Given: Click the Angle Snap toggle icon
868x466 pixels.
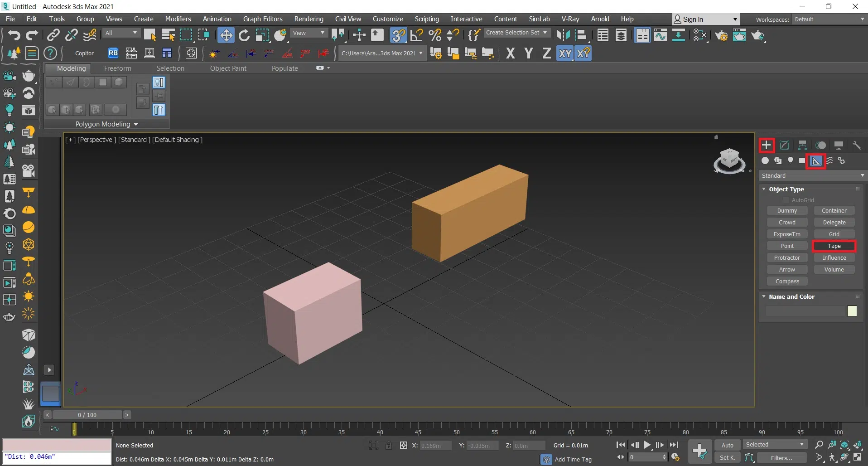Looking at the screenshot, I should pyautogui.click(x=416, y=35).
